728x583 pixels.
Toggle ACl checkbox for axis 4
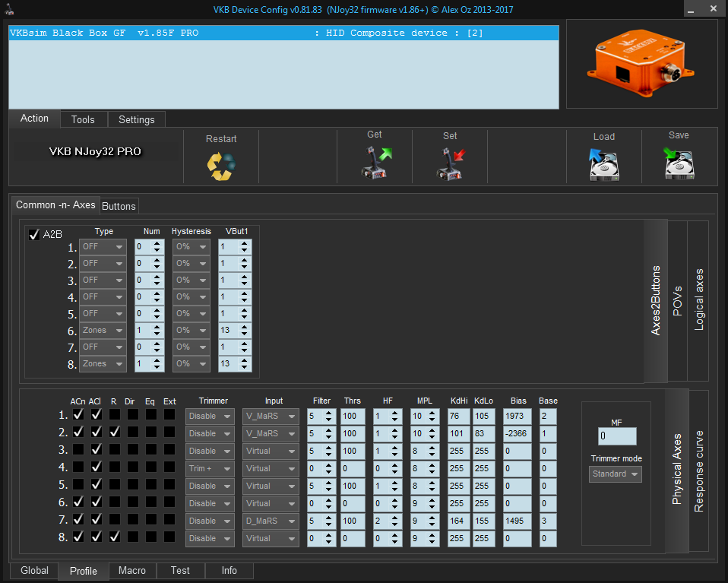(x=97, y=467)
